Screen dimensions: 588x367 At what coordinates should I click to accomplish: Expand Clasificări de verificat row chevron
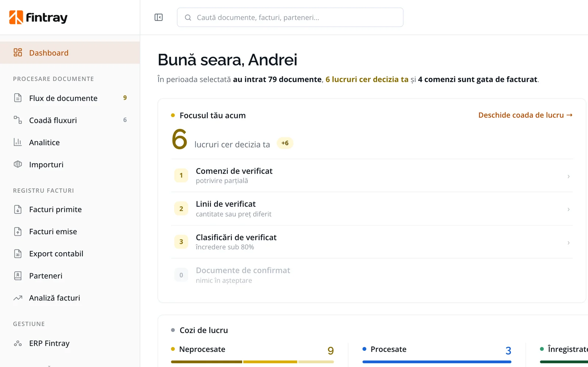point(569,243)
